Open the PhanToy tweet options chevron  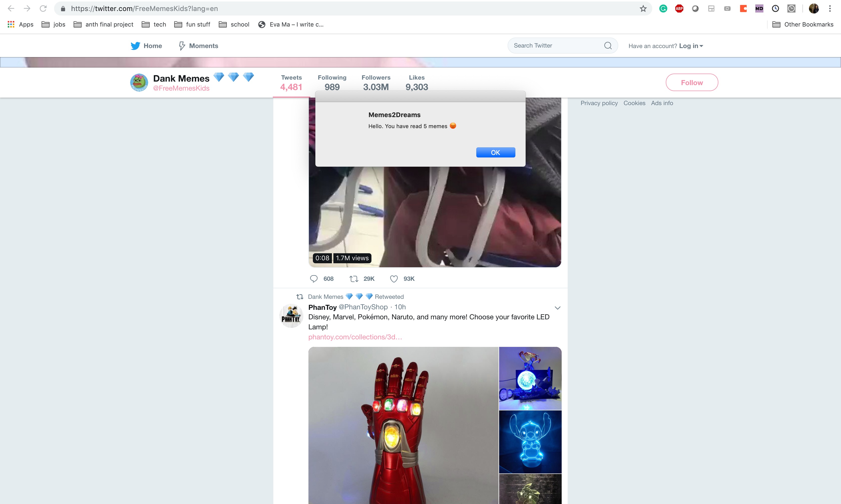coord(557,308)
